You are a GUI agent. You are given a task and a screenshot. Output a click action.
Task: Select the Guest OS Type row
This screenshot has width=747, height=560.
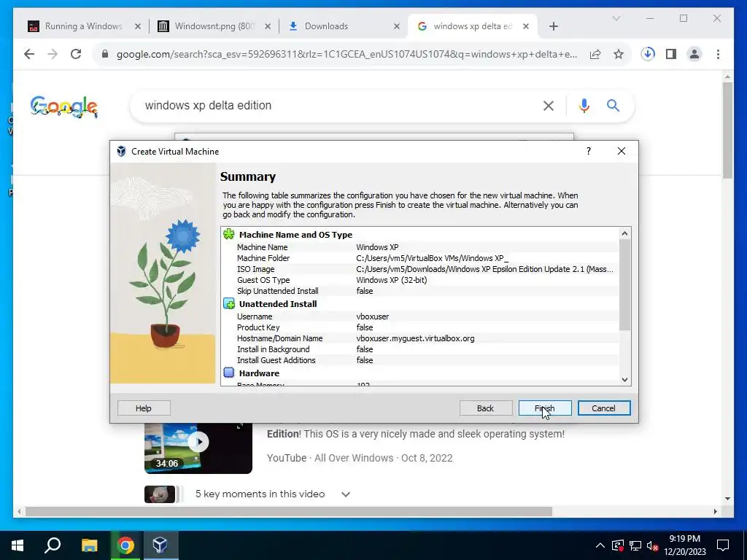[x=419, y=280]
